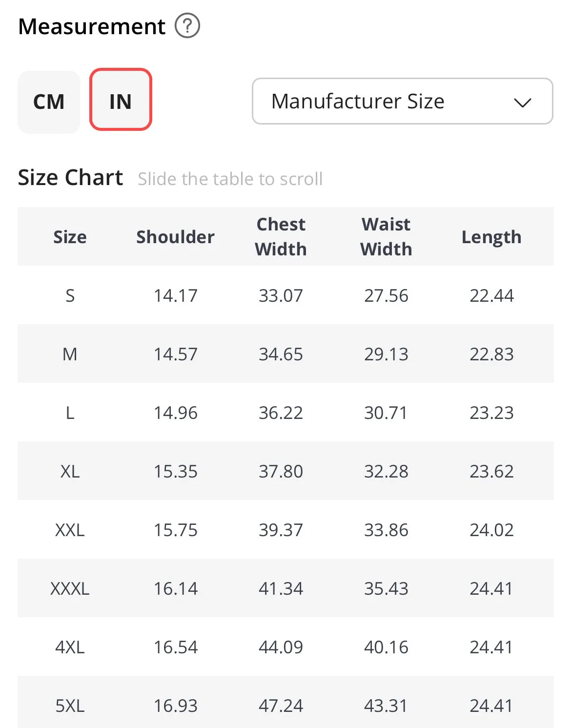Select the 4XL size row
The height and width of the screenshot is (728, 571).
pos(285,646)
